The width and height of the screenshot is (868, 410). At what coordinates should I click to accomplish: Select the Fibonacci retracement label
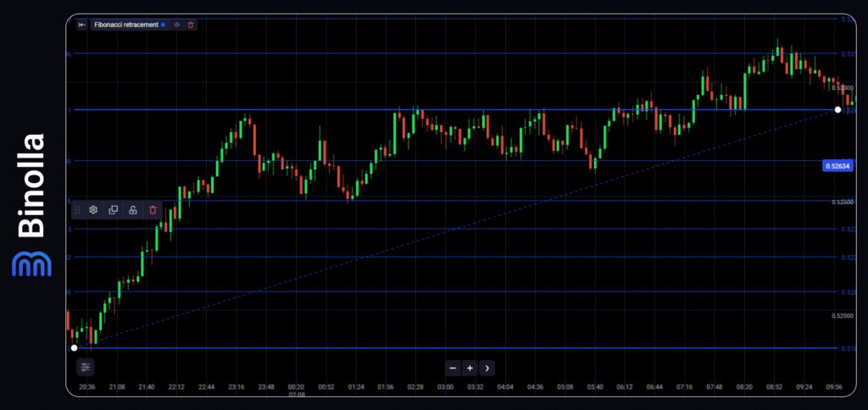point(125,25)
